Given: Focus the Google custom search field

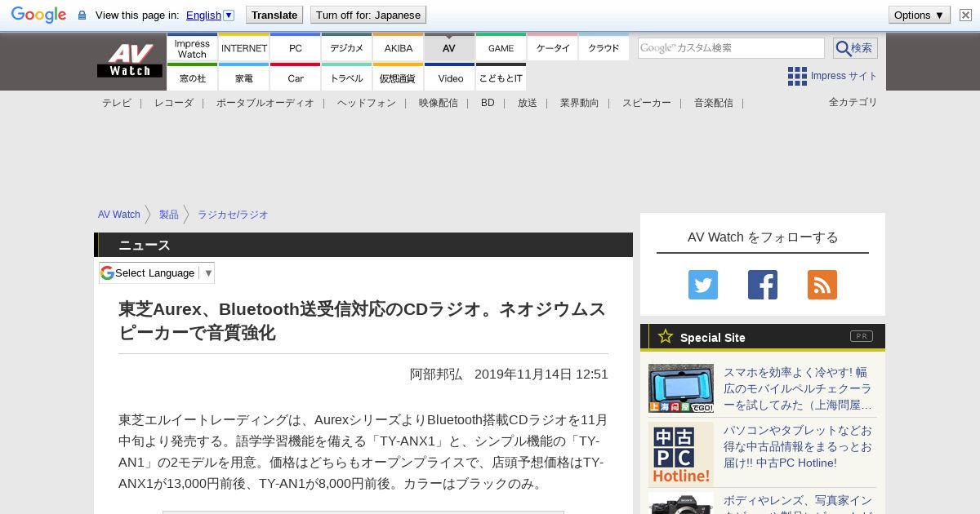Looking at the screenshot, I should click(731, 48).
